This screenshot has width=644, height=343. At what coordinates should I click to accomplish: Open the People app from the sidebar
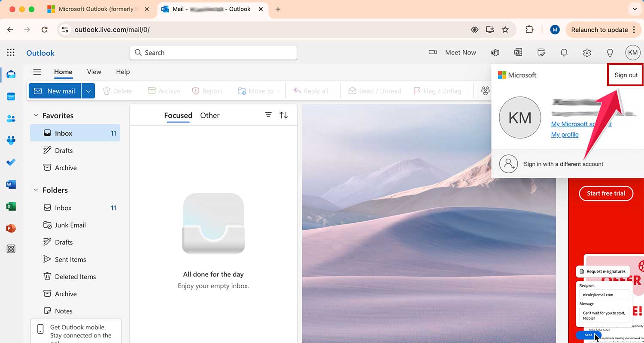11,118
